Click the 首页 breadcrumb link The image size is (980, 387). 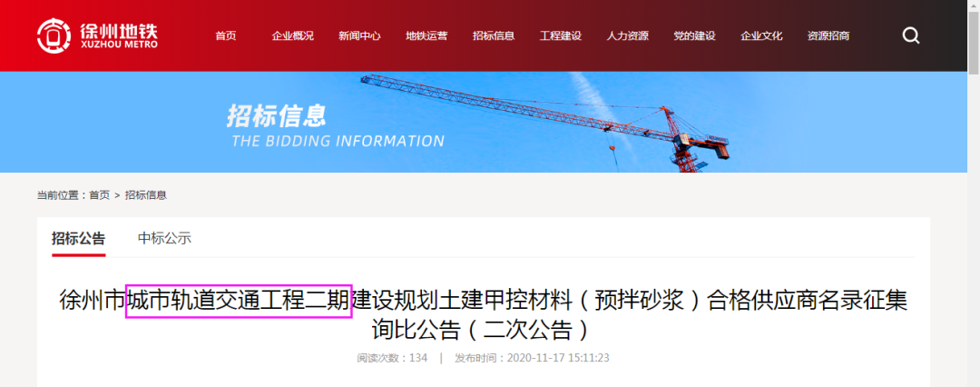pyautogui.click(x=100, y=195)
